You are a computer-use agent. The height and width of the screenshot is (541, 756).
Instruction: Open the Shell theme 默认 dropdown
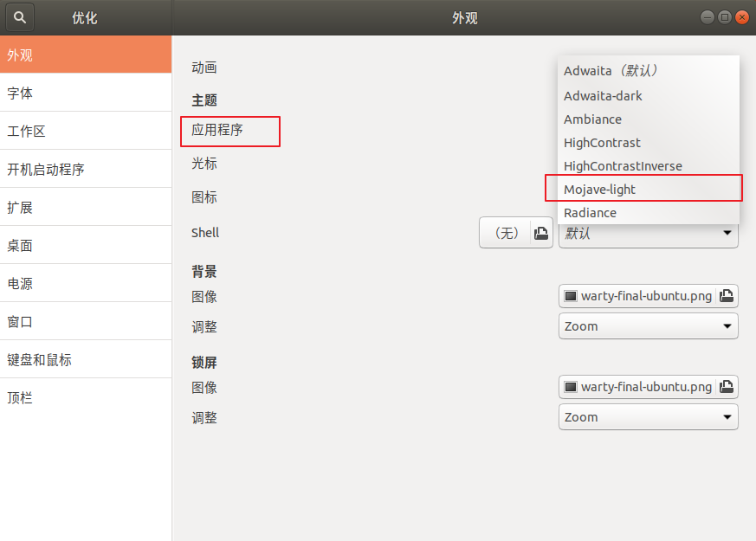648,234
